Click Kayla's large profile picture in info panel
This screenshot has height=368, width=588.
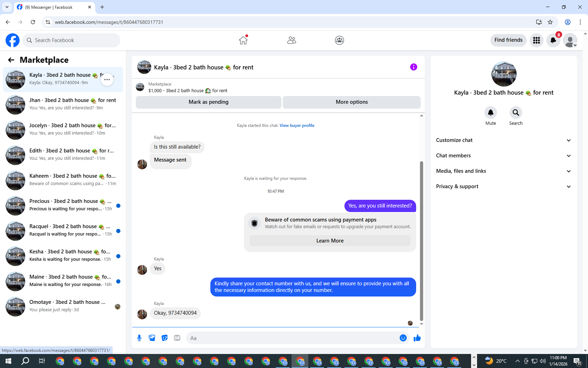504,74
